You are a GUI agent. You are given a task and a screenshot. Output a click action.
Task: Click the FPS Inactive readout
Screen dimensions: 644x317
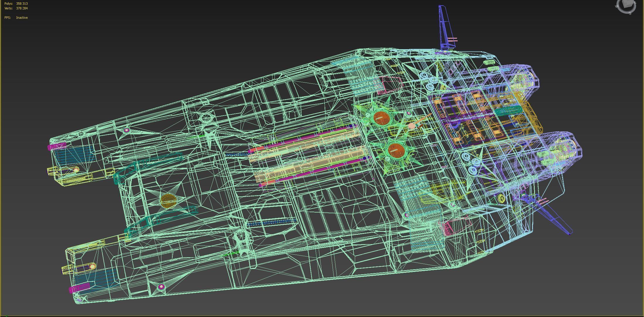pyautogui.click(x=22, y=18)
